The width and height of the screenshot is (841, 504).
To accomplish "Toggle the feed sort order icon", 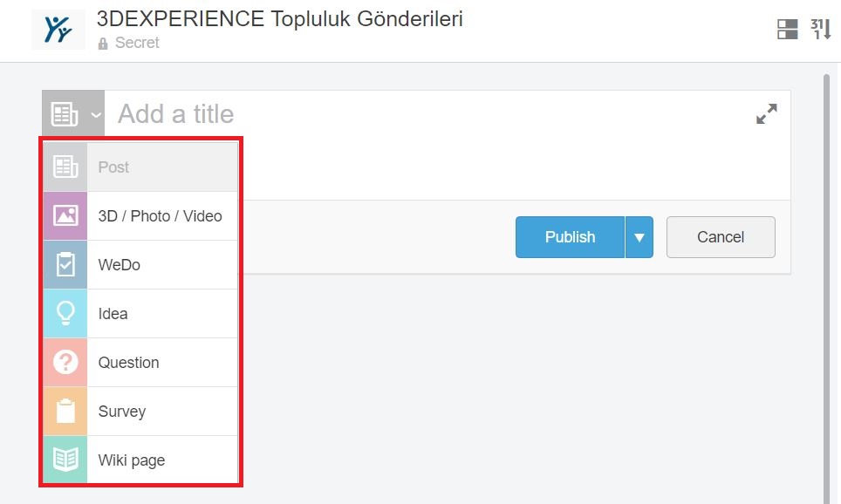I will click(x=821, y=30).
